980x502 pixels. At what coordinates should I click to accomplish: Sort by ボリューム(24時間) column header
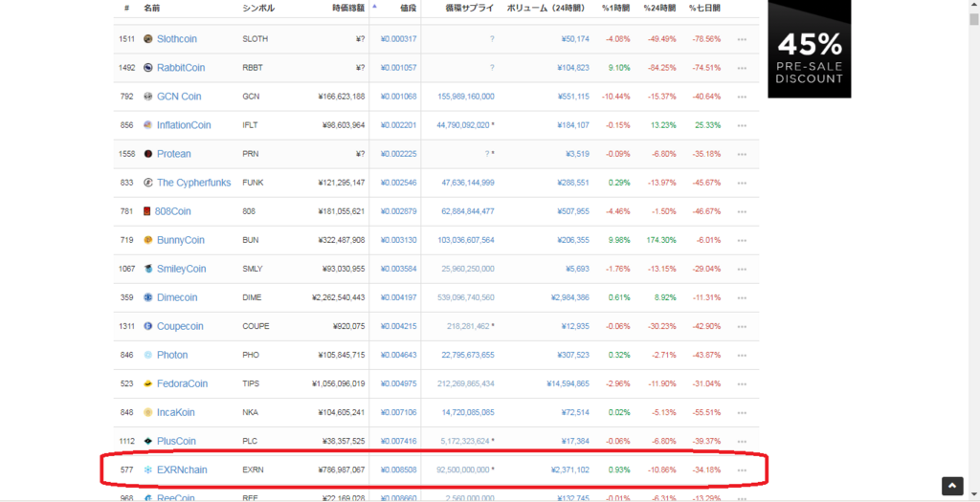pyautogui.click(x=547, y=8)
